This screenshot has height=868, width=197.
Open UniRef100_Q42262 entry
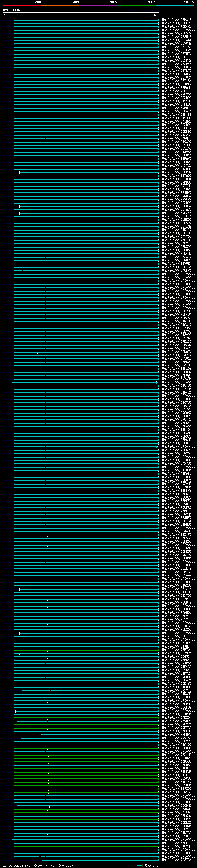[x=177, y=135]
